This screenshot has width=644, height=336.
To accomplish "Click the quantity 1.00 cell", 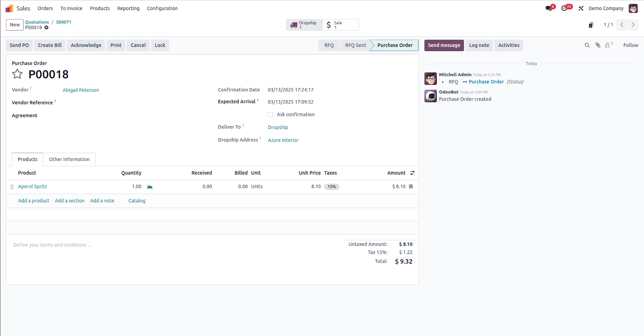I will pos(137,187).
